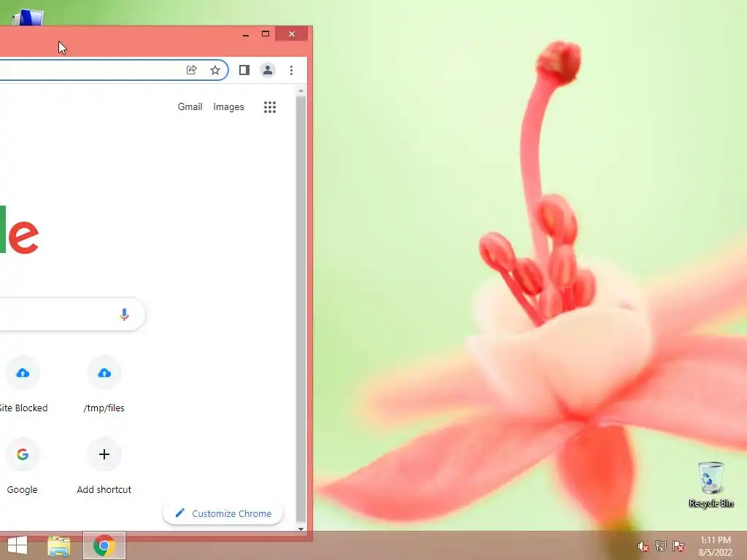Open the Google apps grid
The width and height of the screenshot is (747, 560).
pyautogui.click(x=270, y=107)
